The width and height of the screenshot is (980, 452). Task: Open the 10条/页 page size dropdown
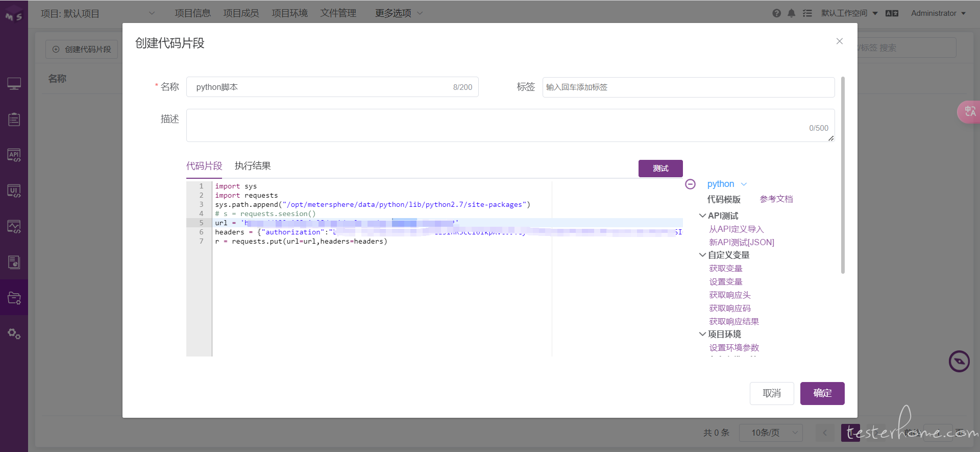(771, 433)
